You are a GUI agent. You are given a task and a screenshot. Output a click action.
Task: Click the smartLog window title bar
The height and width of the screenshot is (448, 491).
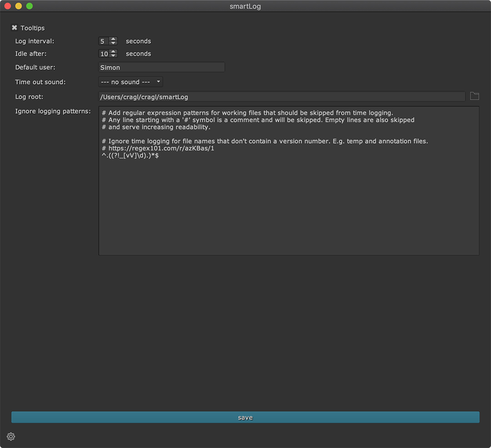tap(245, 6)
